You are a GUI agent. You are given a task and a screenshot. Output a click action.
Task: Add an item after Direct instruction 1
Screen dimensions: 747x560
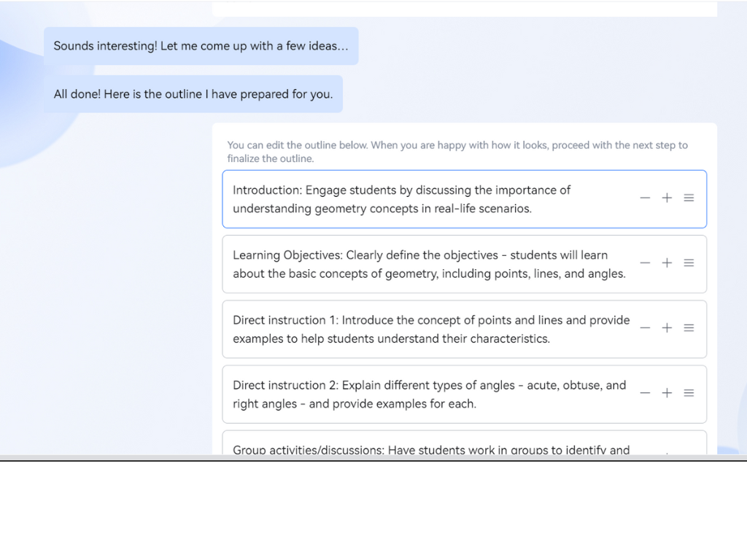[x=667, y=328]
